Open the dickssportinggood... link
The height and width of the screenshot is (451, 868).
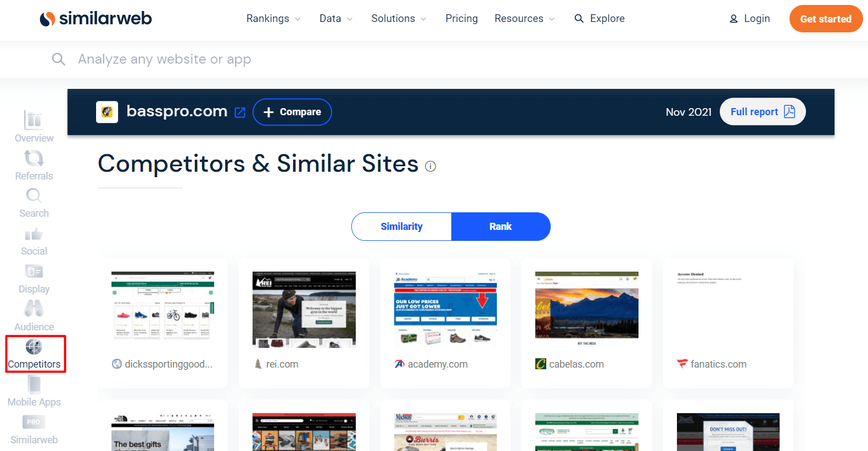(169, 364)
